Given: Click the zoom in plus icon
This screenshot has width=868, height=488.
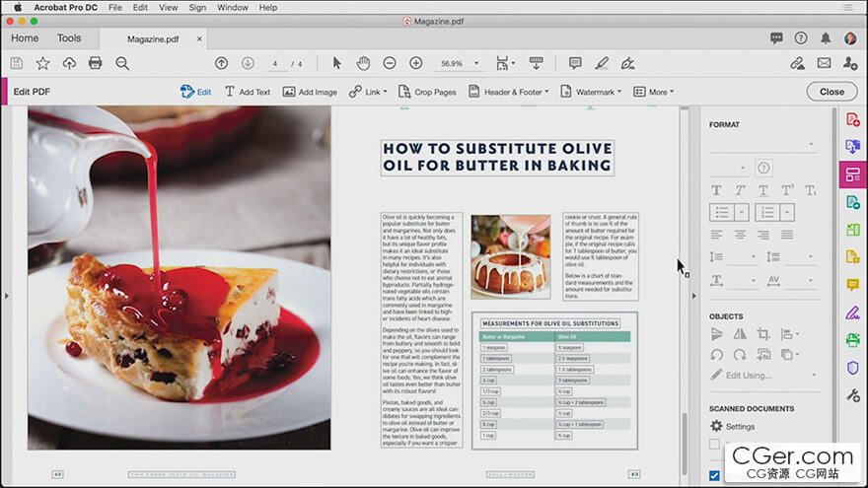Looking at the screenshot, I should click(x=416, y=63).
